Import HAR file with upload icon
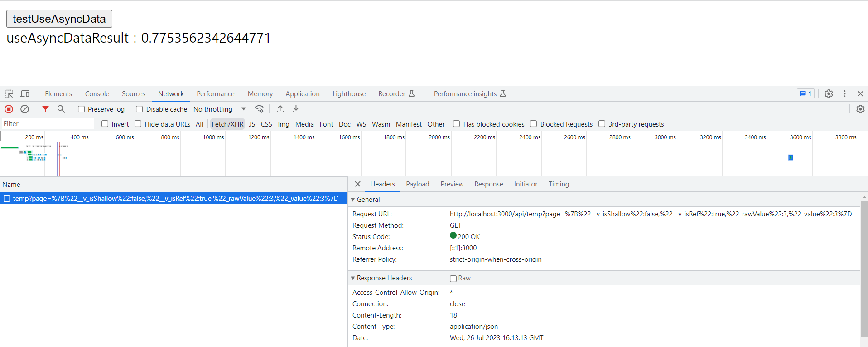This screenshot has width=868, height=347. [280, 109]
